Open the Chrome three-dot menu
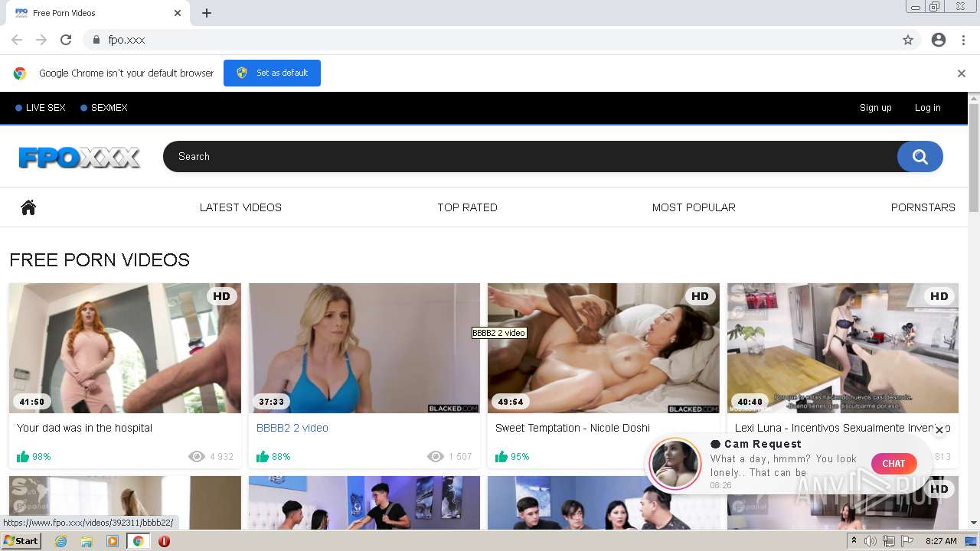 coord(963,40)
